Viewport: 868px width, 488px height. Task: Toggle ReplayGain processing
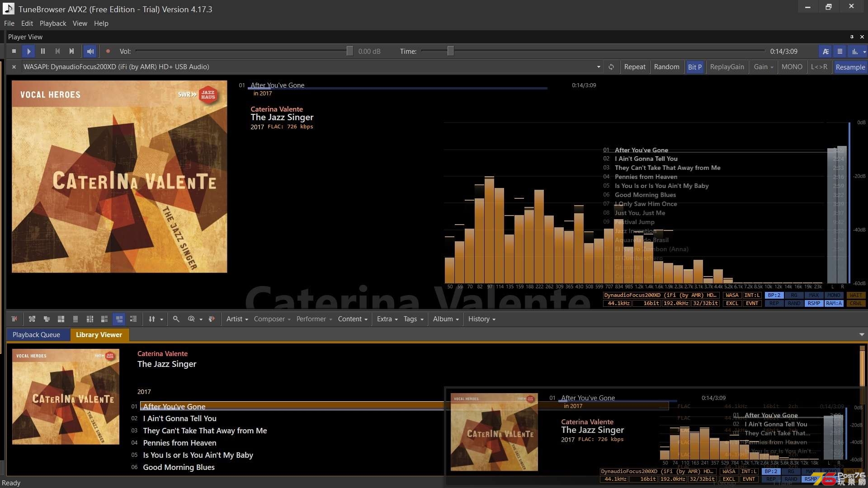point(727,67)
